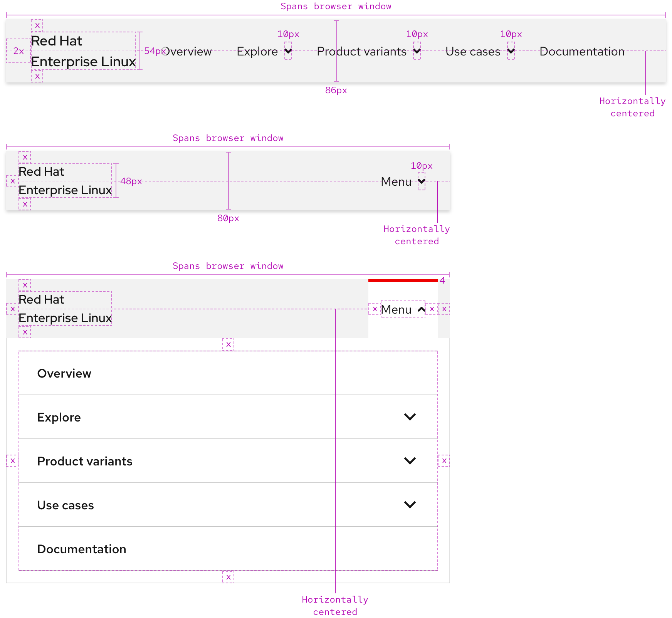Viewport: 672px width, 618px height.
Task: Click the Red Hat Enterprise Linux logo in tablet navbar
Action: pos(65,181)
